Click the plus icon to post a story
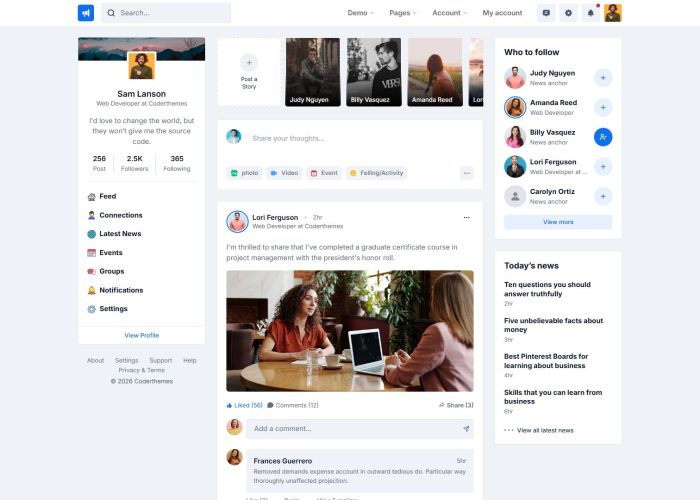Image resolution: width=700 pixels, height=500 pixels. pos(249,62)
